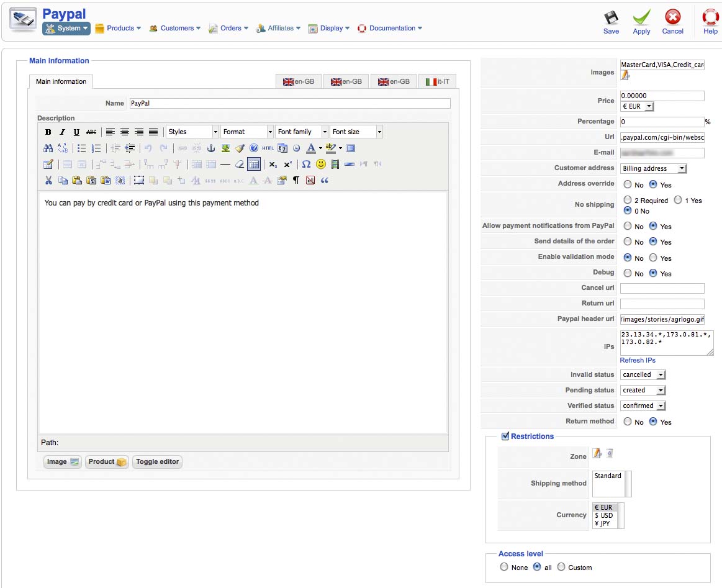Apply superscript formatting
This screenshot has width=722, height=588.
click(288, 165)
